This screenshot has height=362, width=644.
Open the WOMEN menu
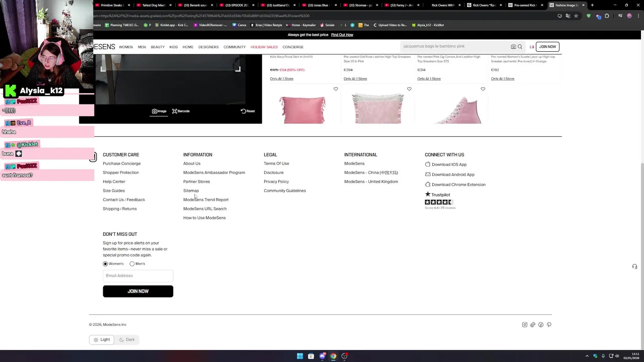(x=126, y=47)
